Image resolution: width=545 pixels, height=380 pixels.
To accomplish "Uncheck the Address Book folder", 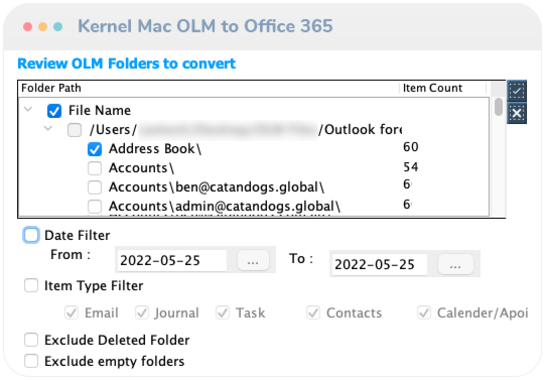I will [x=95, y=149].
